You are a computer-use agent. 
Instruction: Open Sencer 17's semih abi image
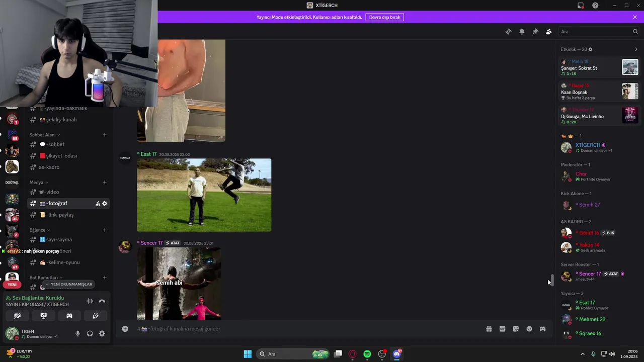point(179,283)
